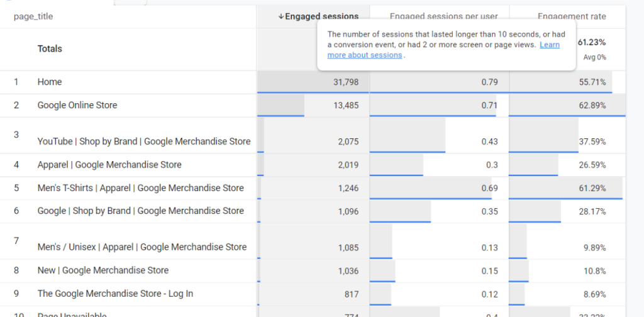
Task: Click the New Google Merchandise Store row
Action: coord(103,270)
